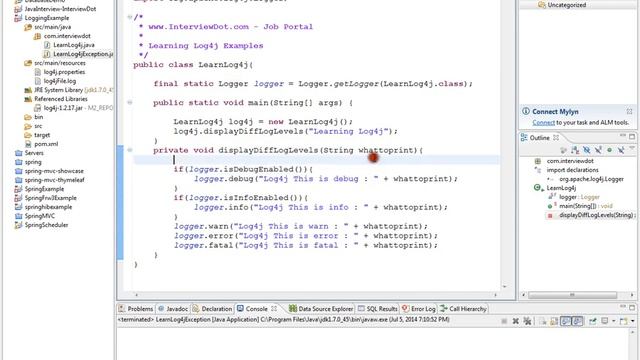
Task: Maximize the Console view panel
Action: tap(632, 308)
